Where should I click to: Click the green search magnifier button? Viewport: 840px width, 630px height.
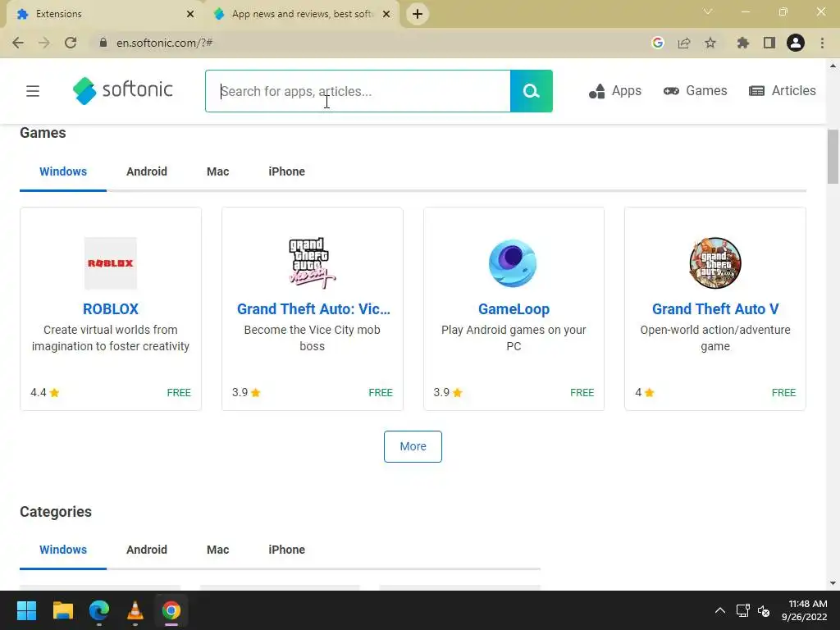531,91
